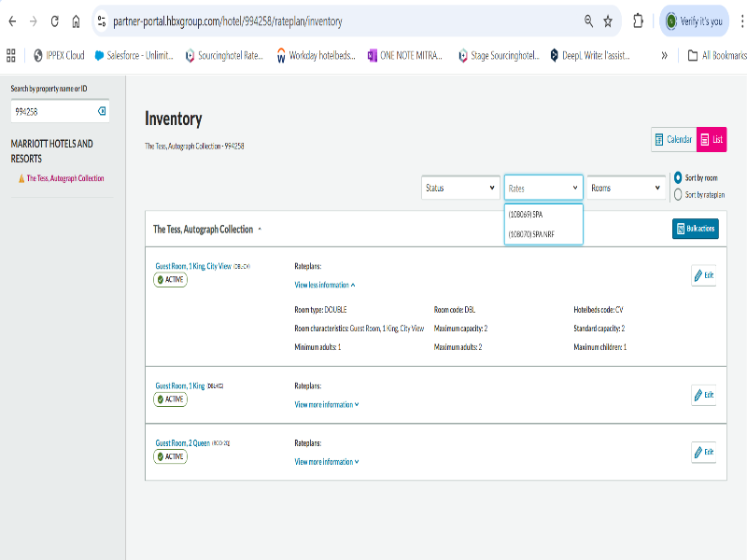This screenshot has width=747, height=560.
Task: Switch to Calendar view
Action: tap(672, 140)
